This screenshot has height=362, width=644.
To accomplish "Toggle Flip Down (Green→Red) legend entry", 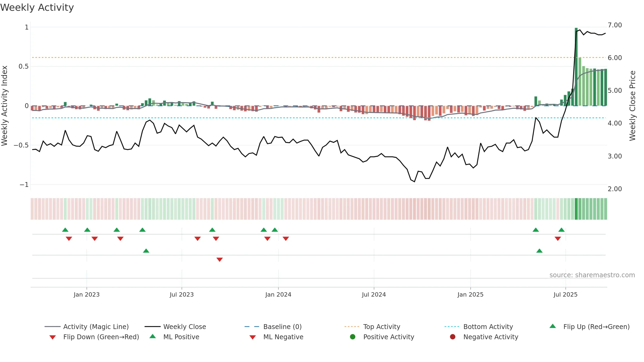I will tap(94, 337).
